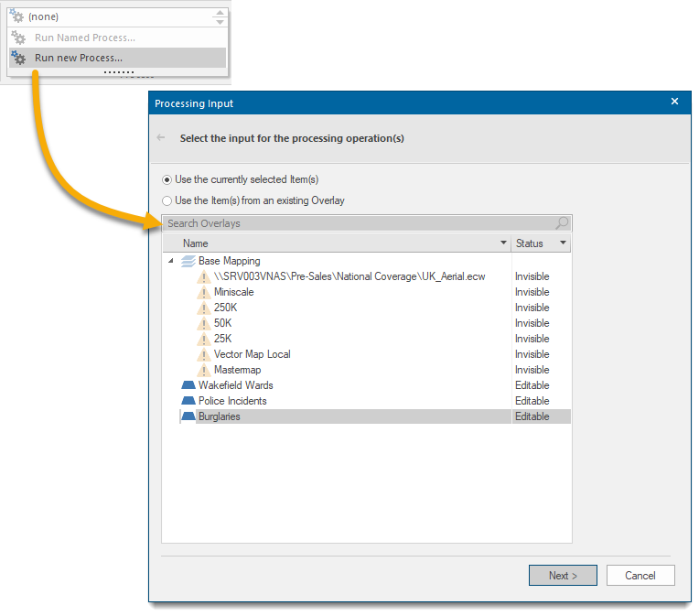Collapse the Base Mapping tree group
This screenshot has width=699, height=616.
click(171, 261)
